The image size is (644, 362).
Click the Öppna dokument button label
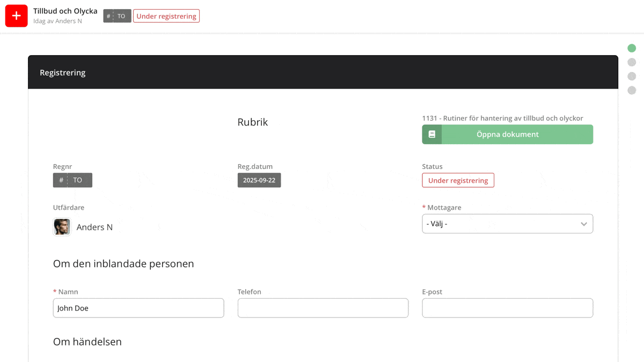coord(507,135)
